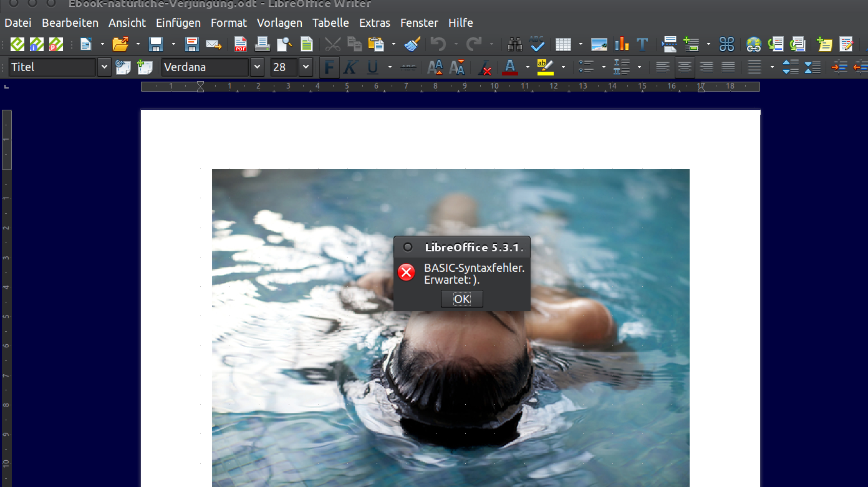The height and width of the screenshot is (487, 868).
Task: Toggle Underline (U) formatting
Action: coord(372,67)
